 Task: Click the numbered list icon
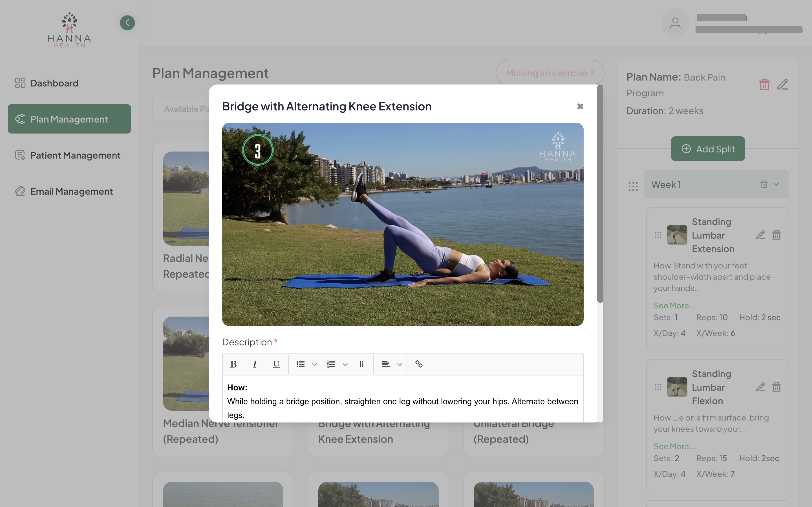331,364
